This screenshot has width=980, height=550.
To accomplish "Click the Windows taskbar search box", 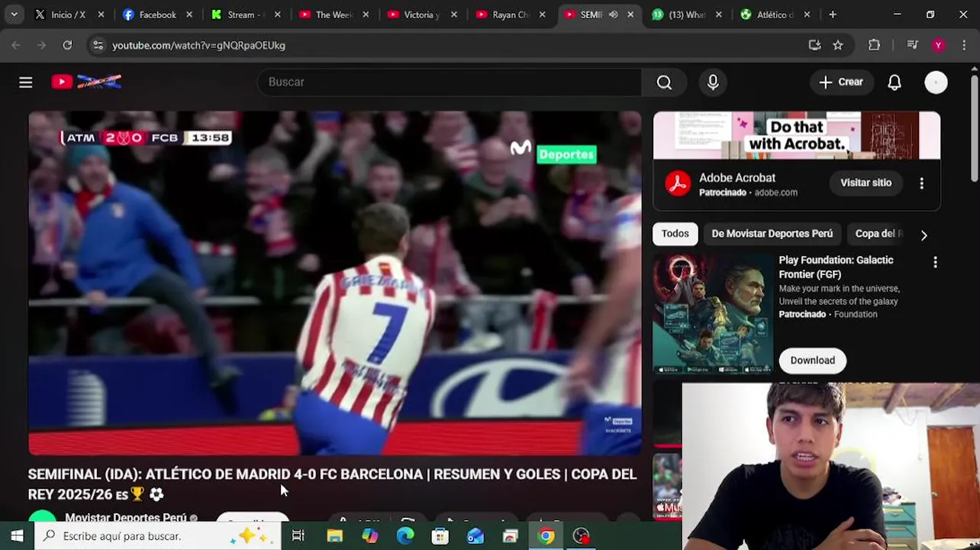I will pos(157,536).
